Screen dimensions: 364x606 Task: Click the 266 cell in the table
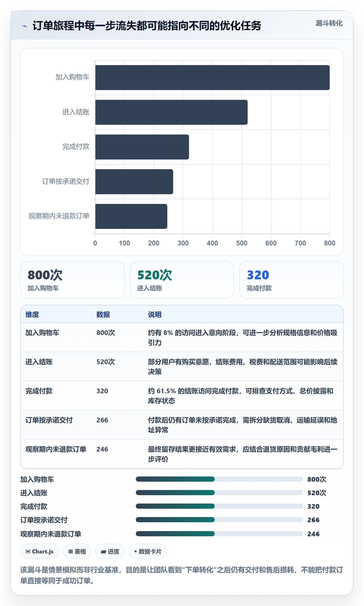(102, 420)
